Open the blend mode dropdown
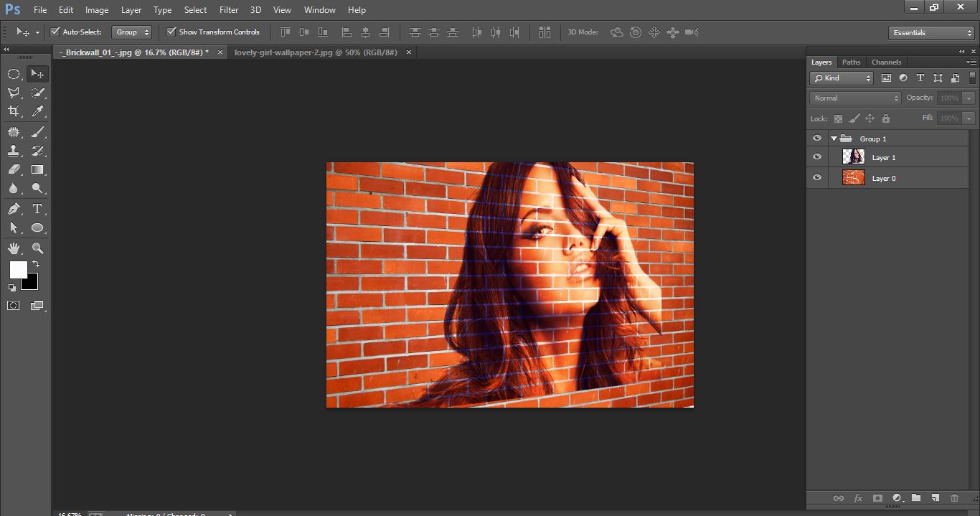Viewport: 980px width, 516px height. (x=854, y=98)
